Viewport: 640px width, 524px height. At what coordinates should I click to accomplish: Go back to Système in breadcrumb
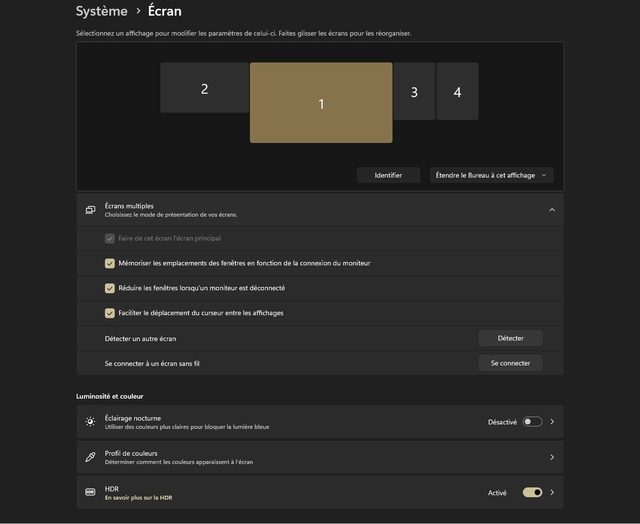tap(101, 11)
